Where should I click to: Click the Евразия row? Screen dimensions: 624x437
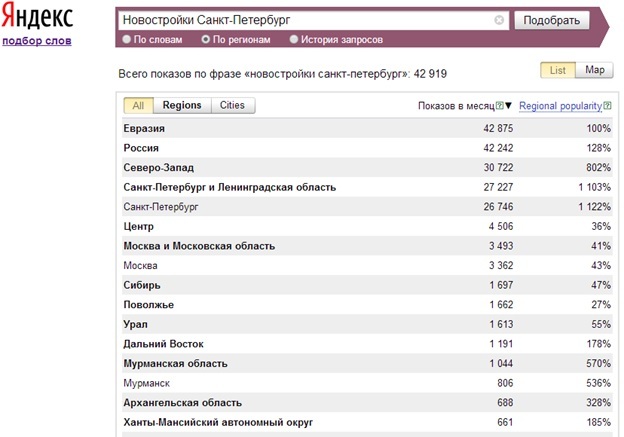pos(367,129)
